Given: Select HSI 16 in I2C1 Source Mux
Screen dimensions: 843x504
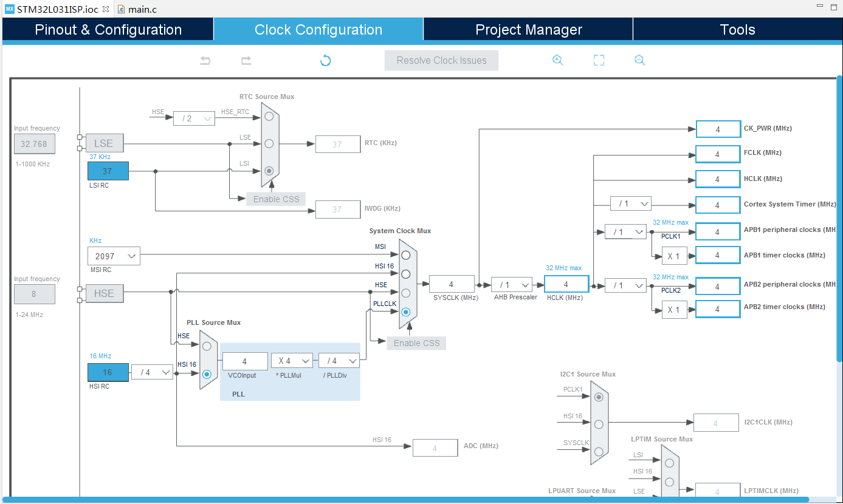Looking at the screenshot, I should coord(599,424).
